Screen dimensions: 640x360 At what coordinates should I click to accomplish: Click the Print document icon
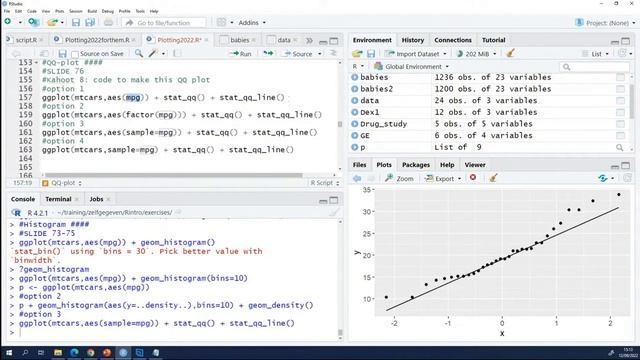[108, 22]
